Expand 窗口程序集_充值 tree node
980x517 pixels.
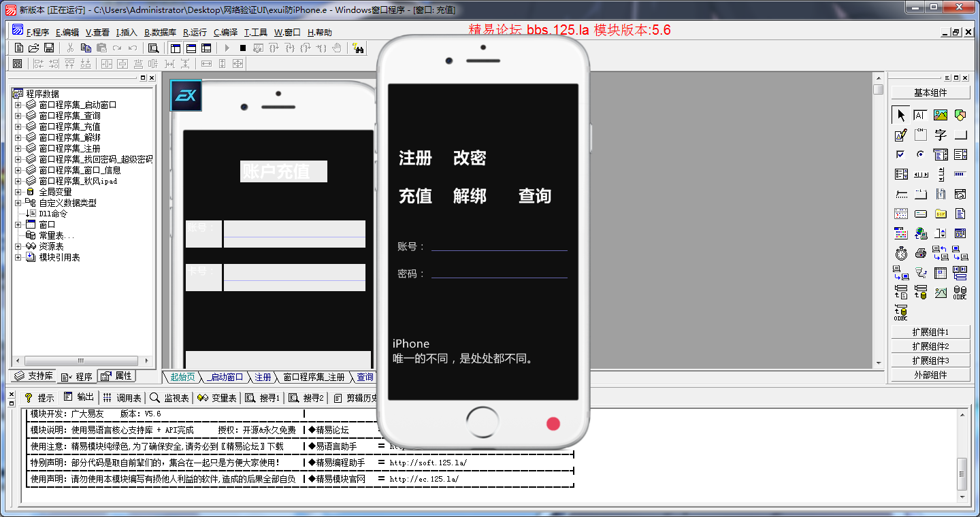tap(18, 127)
